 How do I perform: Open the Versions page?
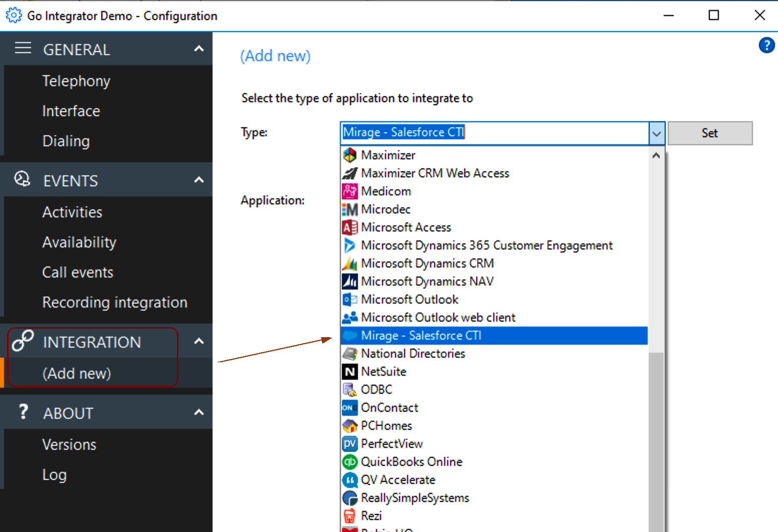pyautogui.click(x=69, y=445)
